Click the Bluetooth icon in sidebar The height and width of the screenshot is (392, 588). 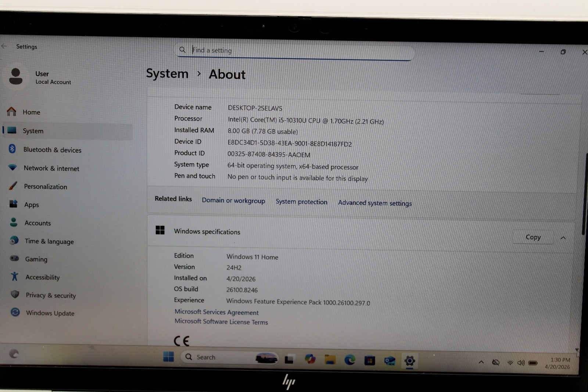click(x=12, y=149)
